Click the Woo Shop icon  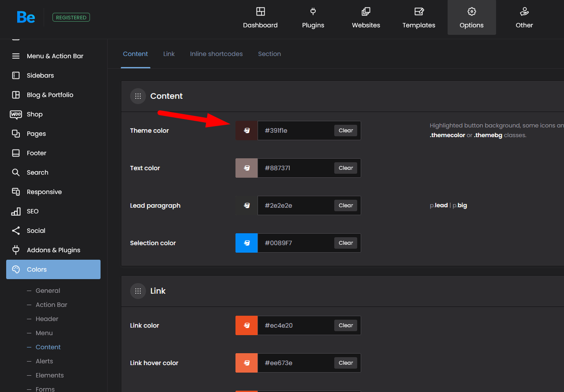(16, 114)
